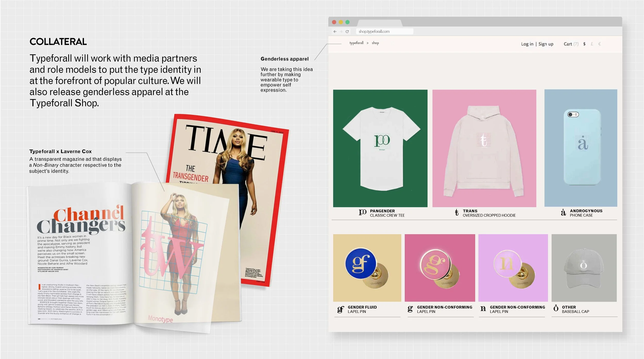This screenshot has height=359, width=644.
Task: Click the browser reload icon
Action: click(347, 32)
